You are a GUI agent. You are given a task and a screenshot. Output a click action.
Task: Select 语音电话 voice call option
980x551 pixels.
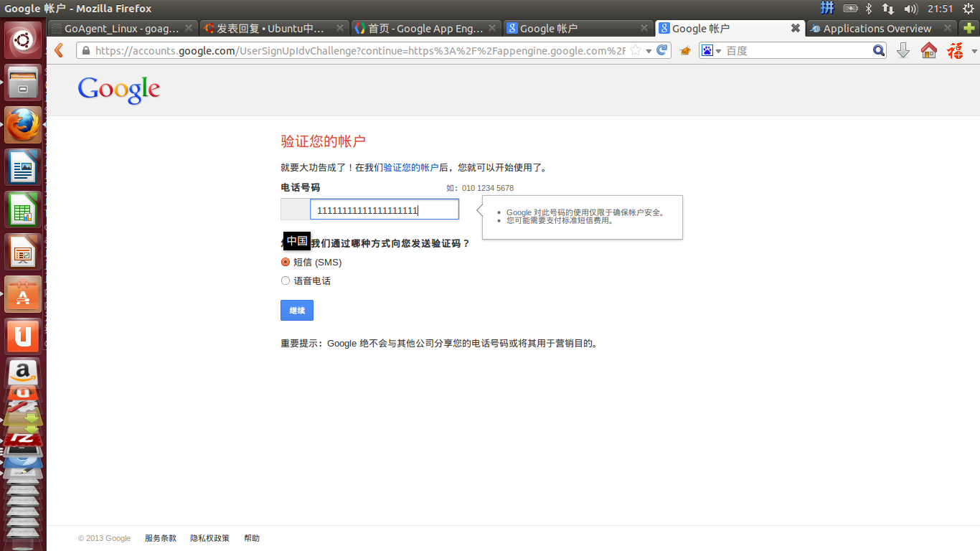click(286, 281)
